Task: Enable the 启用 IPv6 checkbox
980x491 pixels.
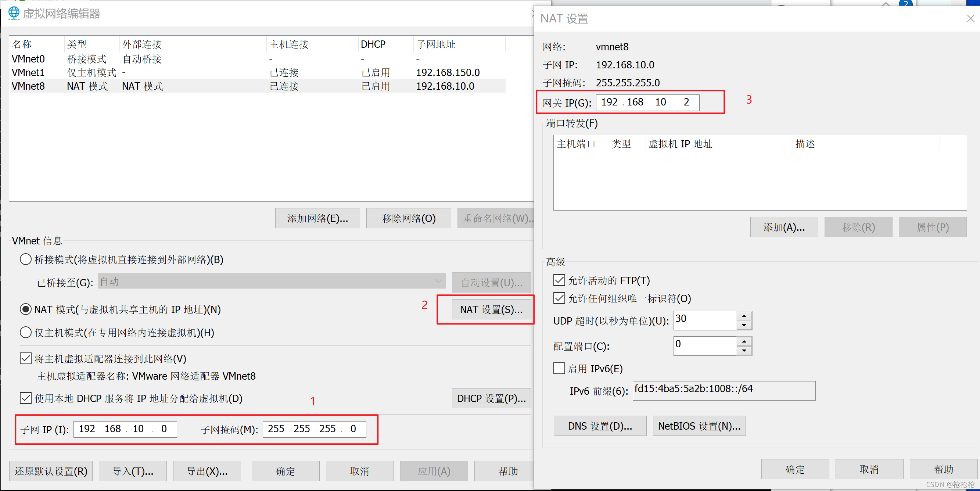Action: (x=559, y=369)
